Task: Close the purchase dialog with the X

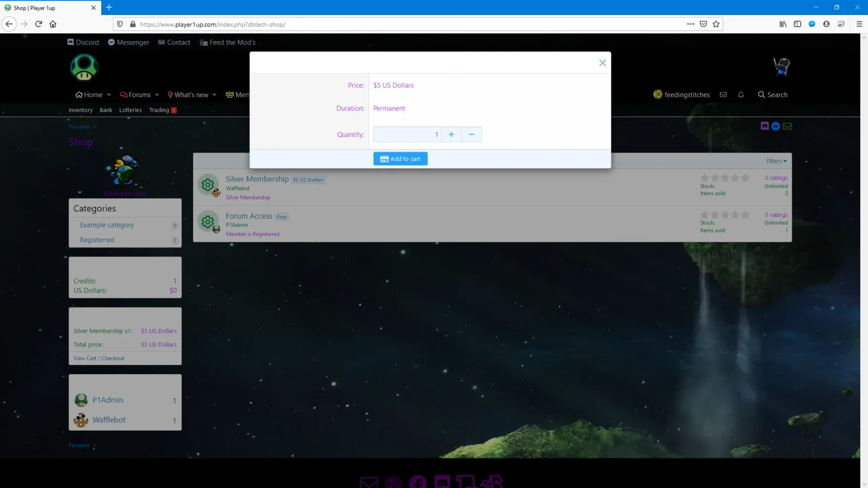Action: click(602, 63)
